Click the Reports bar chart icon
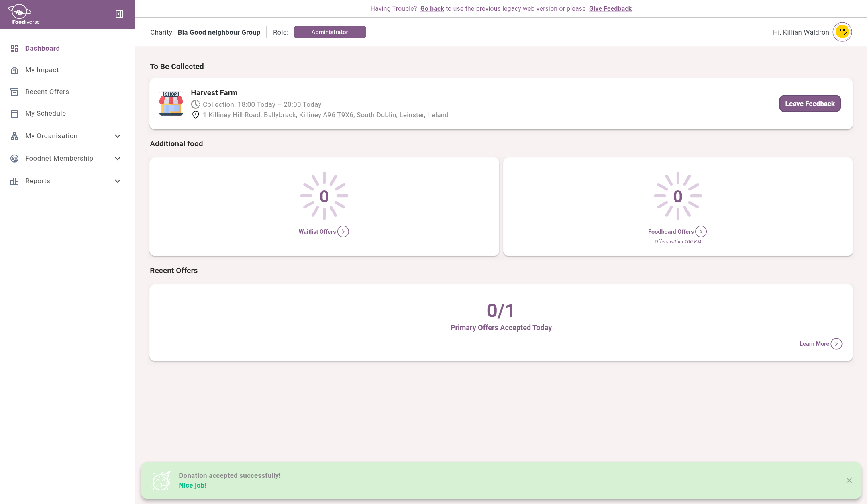The width and height of the screenshot is (867, 504). (14, 181)
